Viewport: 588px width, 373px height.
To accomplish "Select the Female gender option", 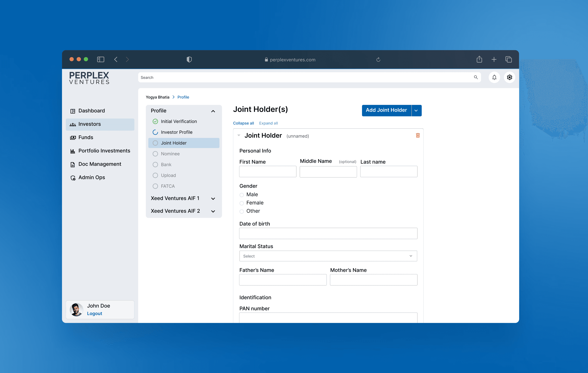I will [242, 203].
